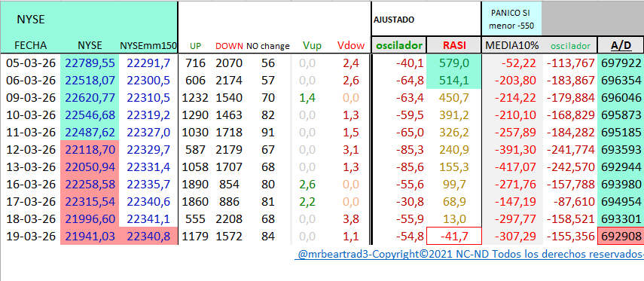Select NYSE value 22518,07
The image size is (644, 281).
(x=90, y=81)
